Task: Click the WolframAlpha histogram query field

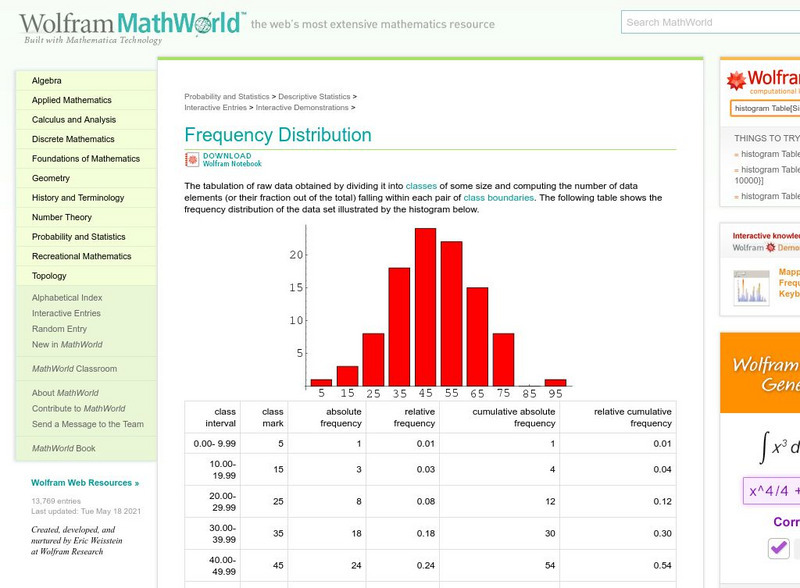Action: [x=765, y=108]
